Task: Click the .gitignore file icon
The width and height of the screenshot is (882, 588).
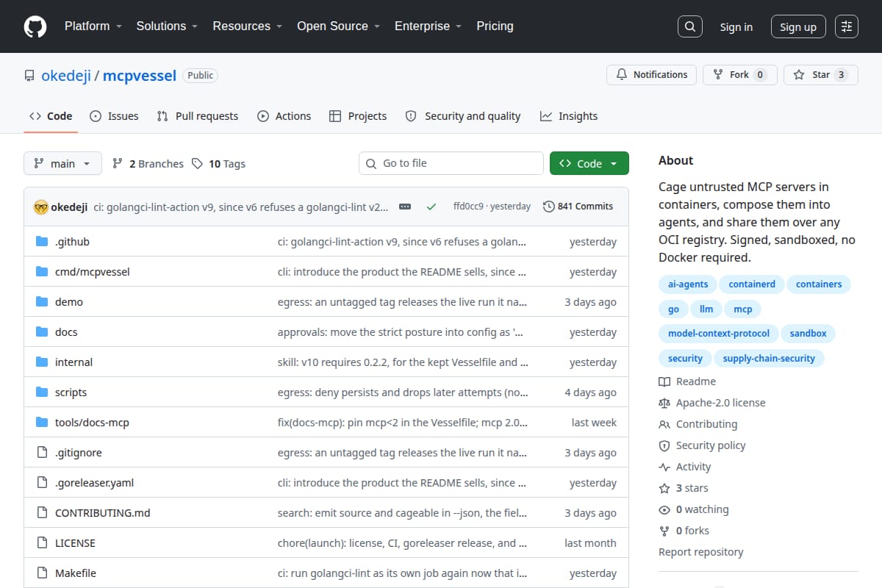Action: pyautogui.click(x=42, y=453)
